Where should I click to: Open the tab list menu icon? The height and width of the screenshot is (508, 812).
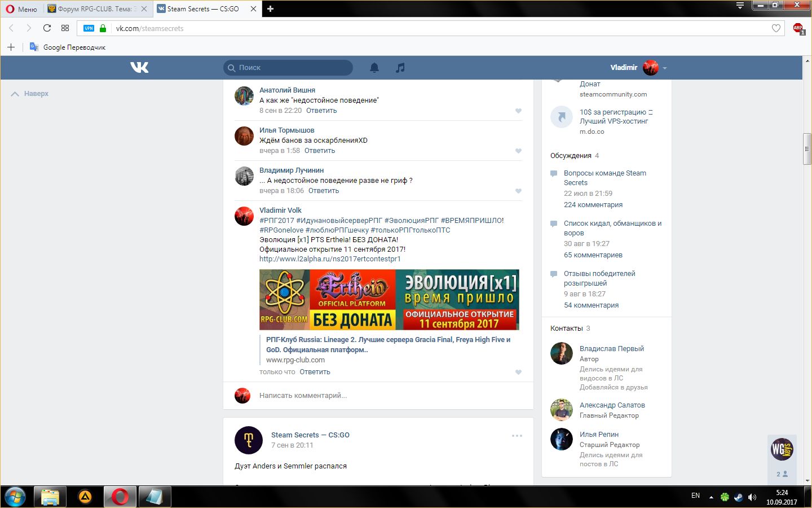click(740, 6)
